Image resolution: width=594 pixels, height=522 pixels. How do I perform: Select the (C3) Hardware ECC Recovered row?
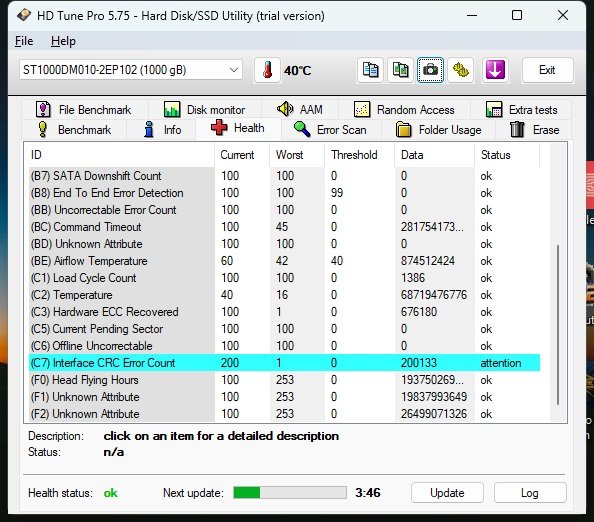coord(284,312)
